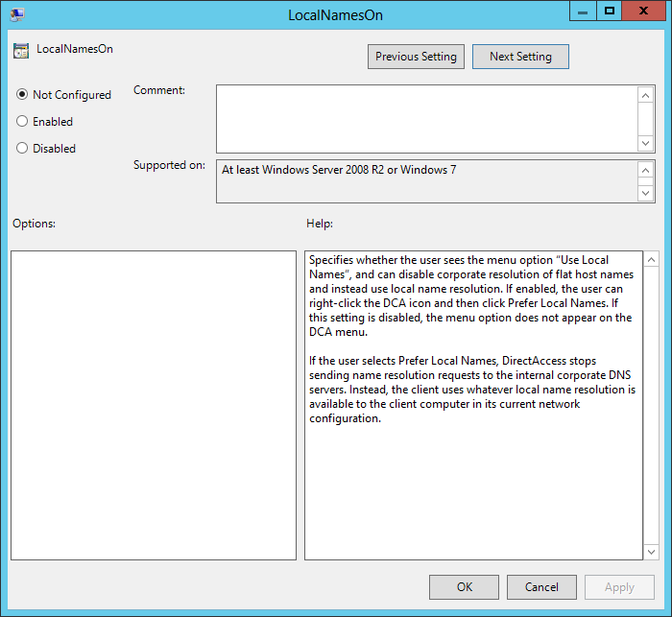The image size is (672, 617).
Task: Select the Disabled radio button
Action: [22, 149]
